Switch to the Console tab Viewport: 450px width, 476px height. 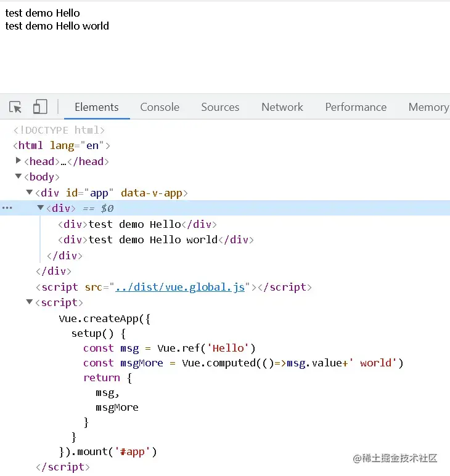tap(160, 107)
